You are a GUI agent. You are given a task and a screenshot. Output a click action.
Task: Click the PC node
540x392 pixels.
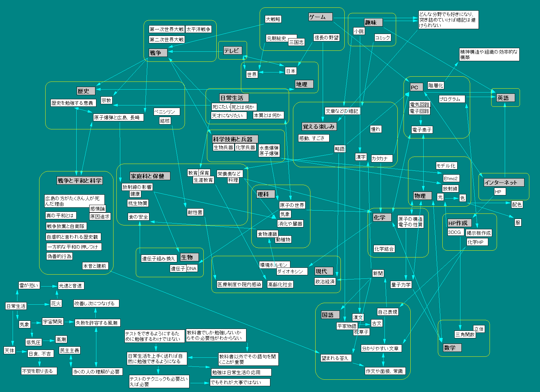pos(416,87)
